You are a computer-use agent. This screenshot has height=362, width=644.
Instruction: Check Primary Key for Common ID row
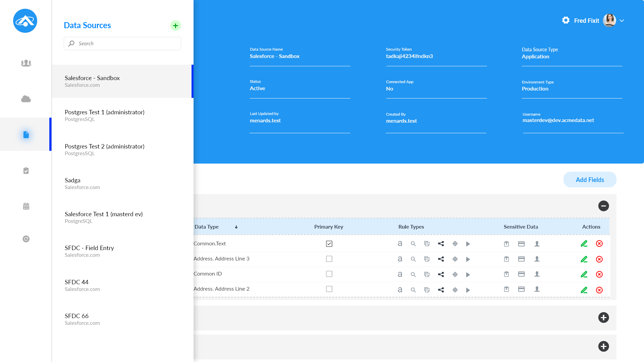(329, 274)
